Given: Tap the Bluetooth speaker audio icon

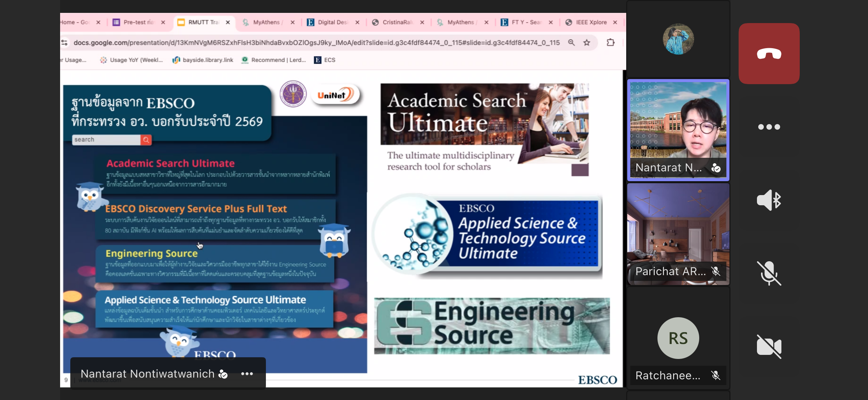Looking at the screenshot, I should (769, 200).
